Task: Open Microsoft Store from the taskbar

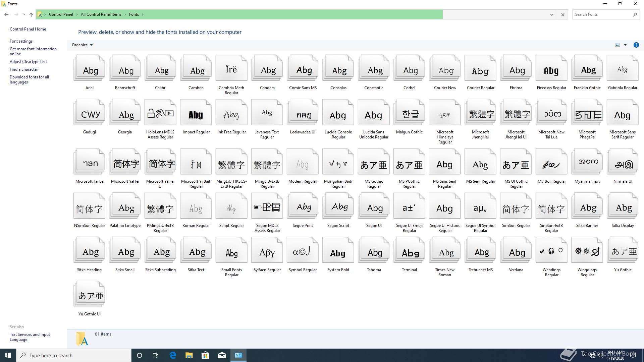Action: click(x=205, y=355)
